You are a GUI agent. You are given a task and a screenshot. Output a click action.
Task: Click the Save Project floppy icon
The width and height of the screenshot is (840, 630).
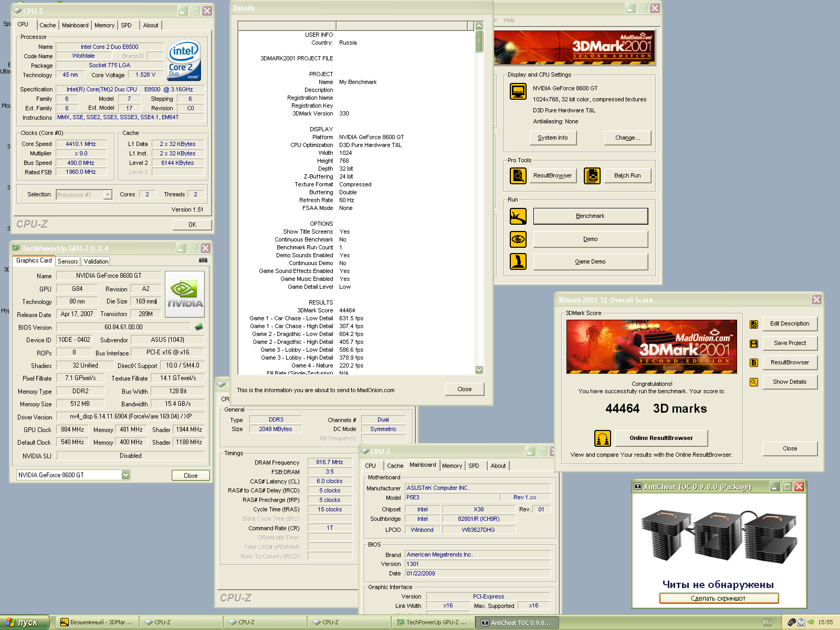[x=754, y=343]
